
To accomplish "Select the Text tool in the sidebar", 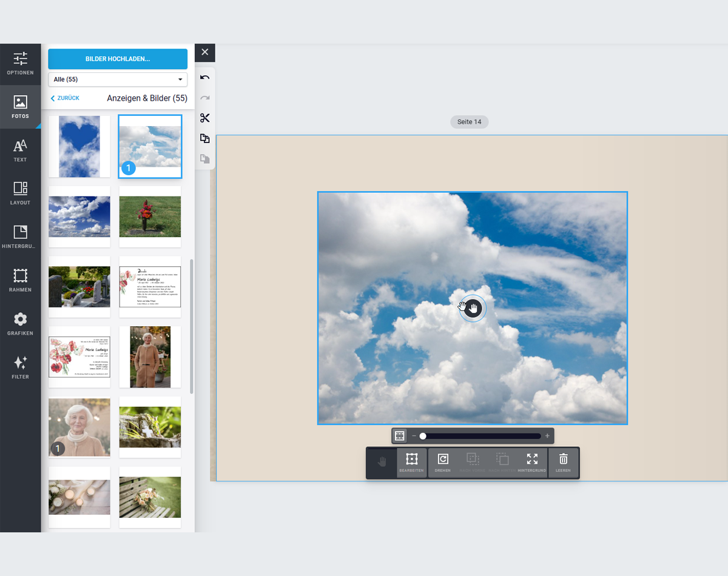I will [x=20, y=150].
